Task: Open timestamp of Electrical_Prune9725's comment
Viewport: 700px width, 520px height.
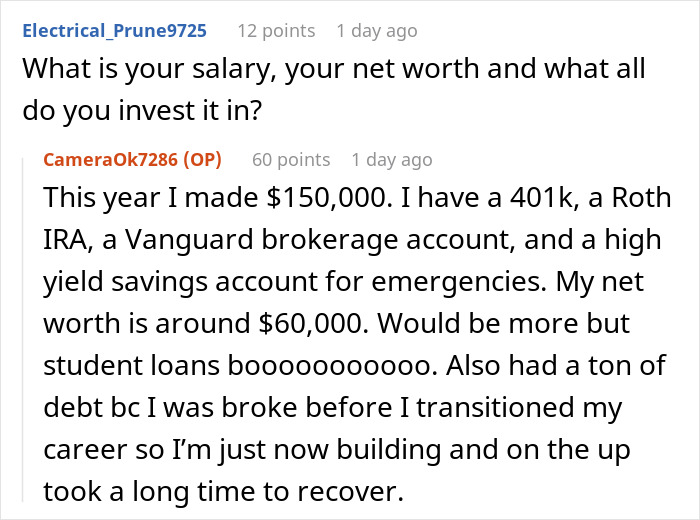Action: pyautogui.click(x=376, y=31)
